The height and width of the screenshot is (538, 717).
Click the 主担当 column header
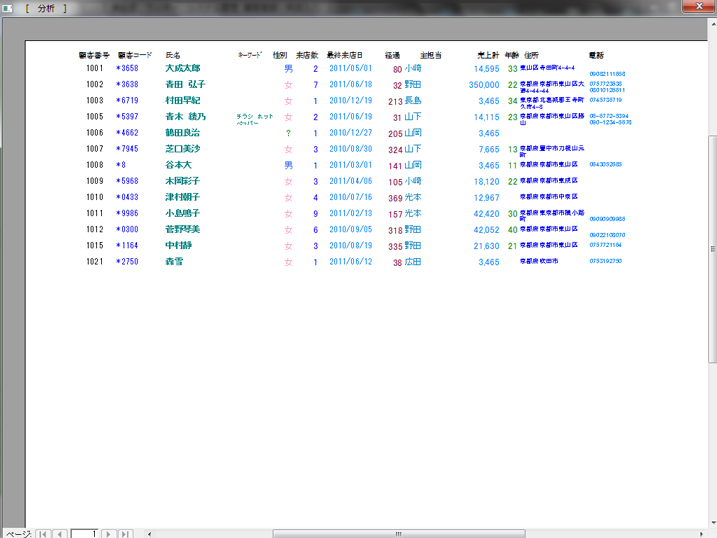coord(431,55)
